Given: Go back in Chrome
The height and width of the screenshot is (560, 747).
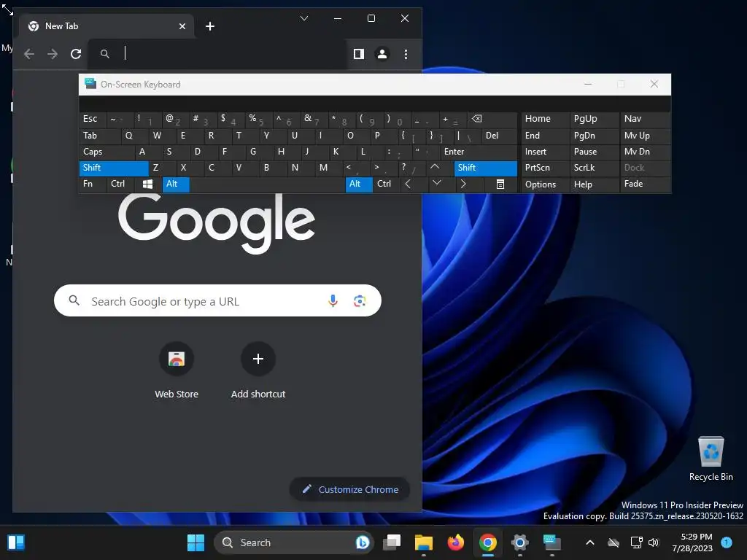Looking at the screenshot, I should [29, 54].
